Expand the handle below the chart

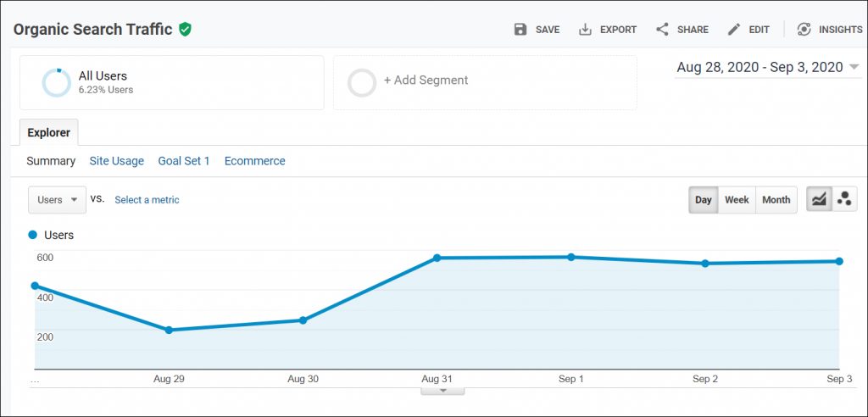[443, 391]
